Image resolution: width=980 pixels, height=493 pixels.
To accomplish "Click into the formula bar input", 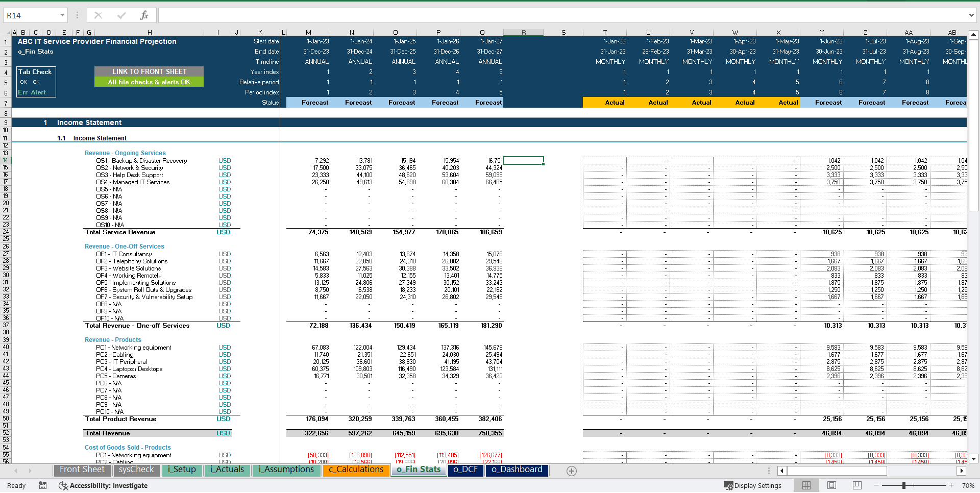I will pos(561,15).
